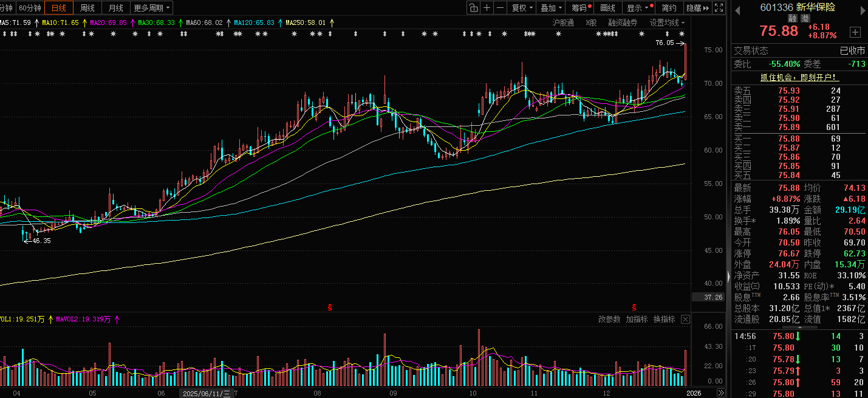Toggle 简约 simple view mode

[x=669, y=8]
